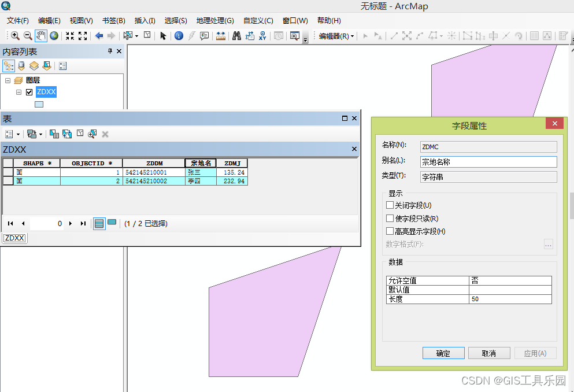Open the 编辑器 dropdown menu
The height and width of the screenshot is (392, 574).
(336, 36)
